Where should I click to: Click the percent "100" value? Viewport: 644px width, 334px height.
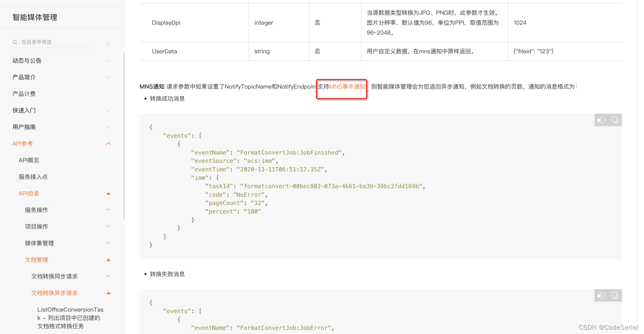(x=252, y=211)
